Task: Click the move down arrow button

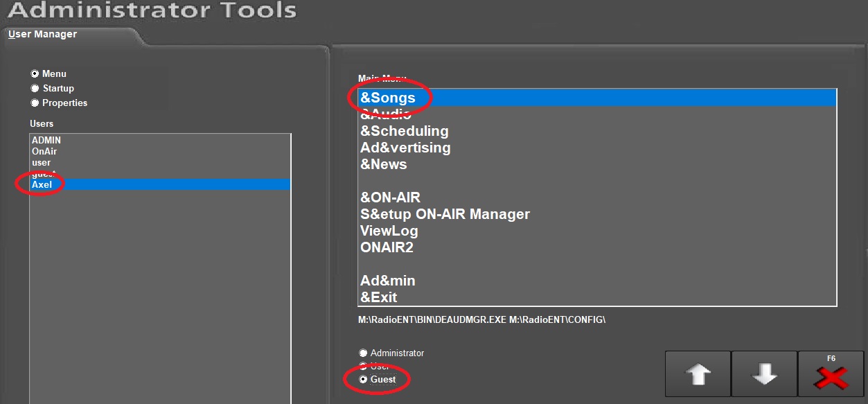Action: coord(764,374)
